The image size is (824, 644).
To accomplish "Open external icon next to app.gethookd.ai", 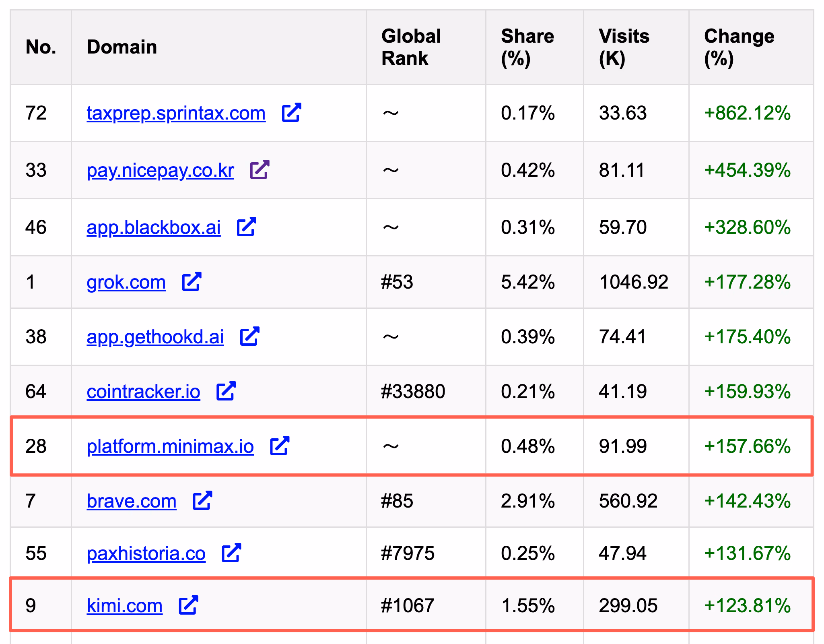I will [249, 336].
